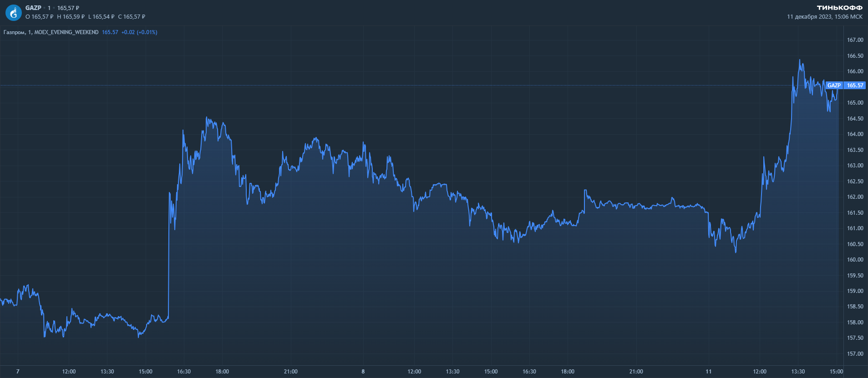Click the 165.57 current price label on axis
Image resolution: width=868 pixels, height=378 pixels.
855,86
